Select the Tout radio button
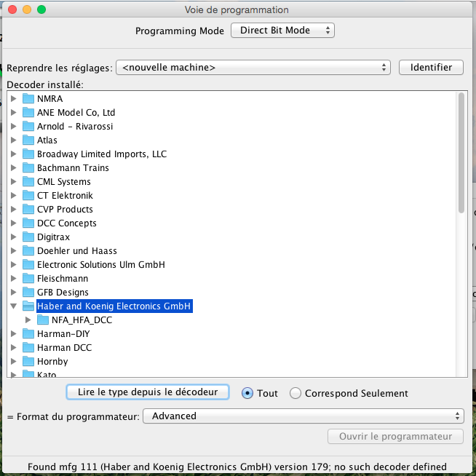The image size is (476, 476). tap(247, 393)
